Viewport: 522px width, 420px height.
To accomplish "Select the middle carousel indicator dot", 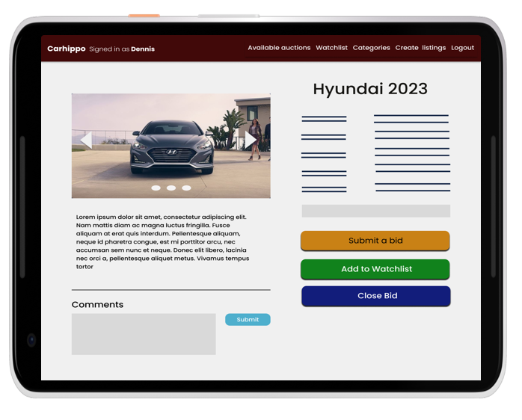I will pyautogui.click(x=171, y=188).
